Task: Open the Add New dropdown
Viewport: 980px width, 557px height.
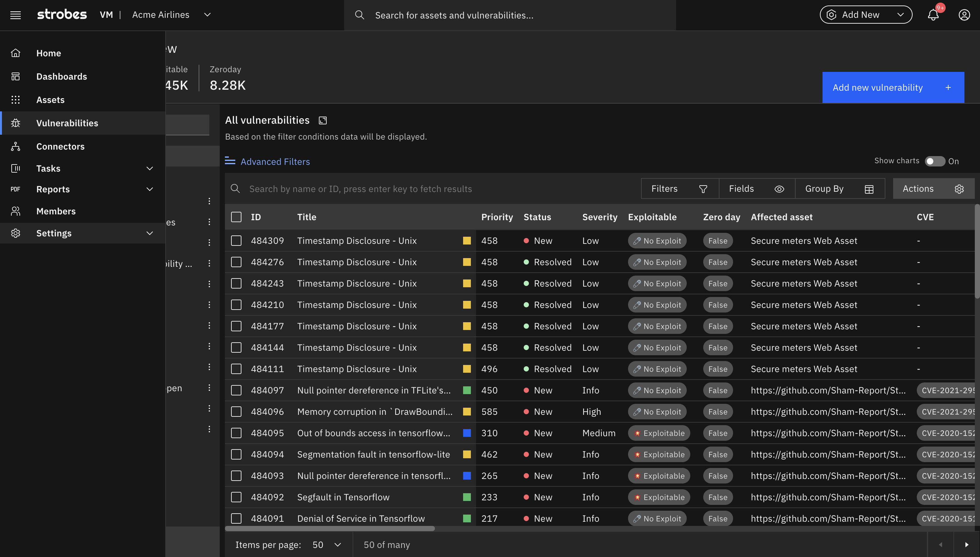Action: (866, 15)
